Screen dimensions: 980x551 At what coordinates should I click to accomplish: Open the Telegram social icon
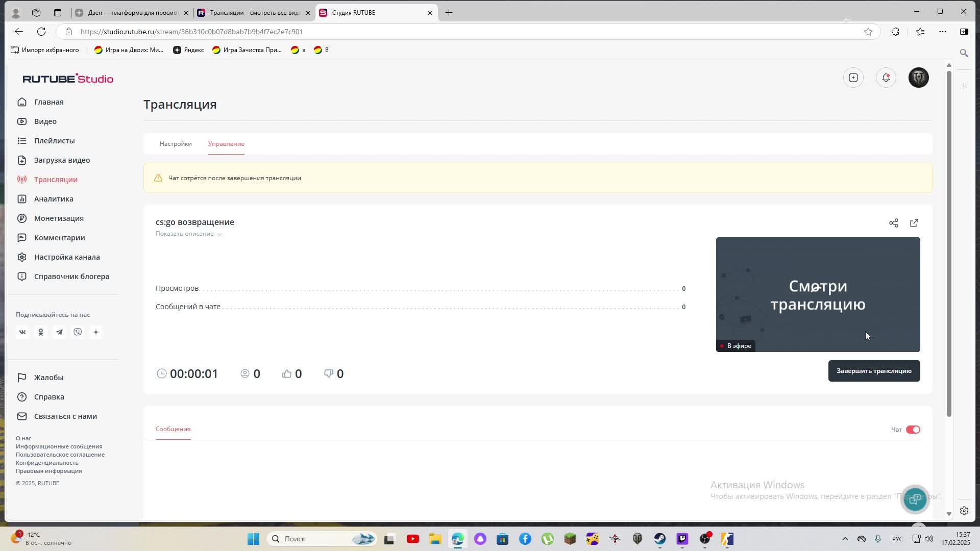tap(59, 332)
